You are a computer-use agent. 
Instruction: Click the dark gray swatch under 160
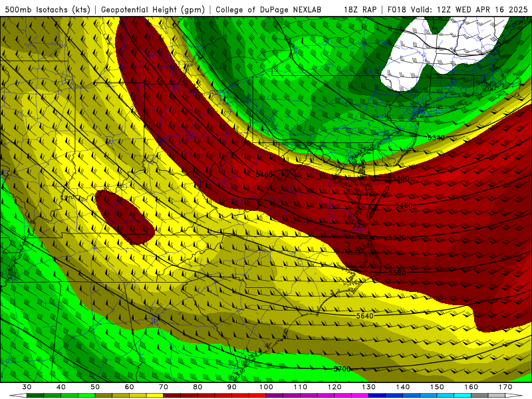coord(479,396)
